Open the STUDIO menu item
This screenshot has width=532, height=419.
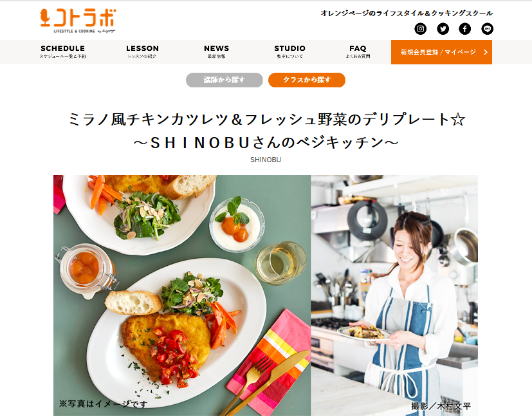[289, 51]
